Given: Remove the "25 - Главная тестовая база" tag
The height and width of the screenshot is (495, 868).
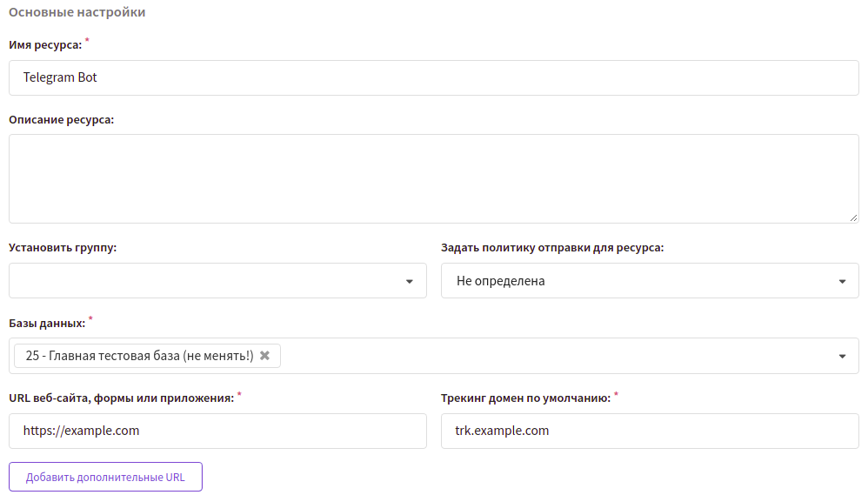Looking at the screenshot, I should [264, 356].
